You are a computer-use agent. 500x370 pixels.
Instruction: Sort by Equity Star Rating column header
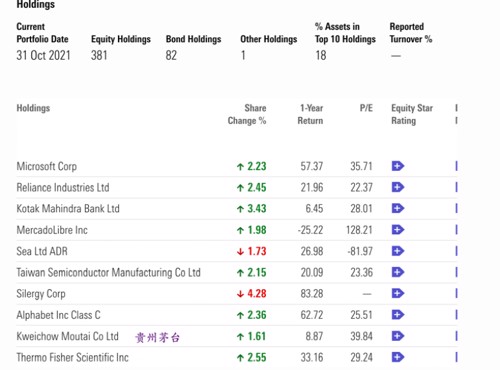pyautogui.click(x=412, y=114)
